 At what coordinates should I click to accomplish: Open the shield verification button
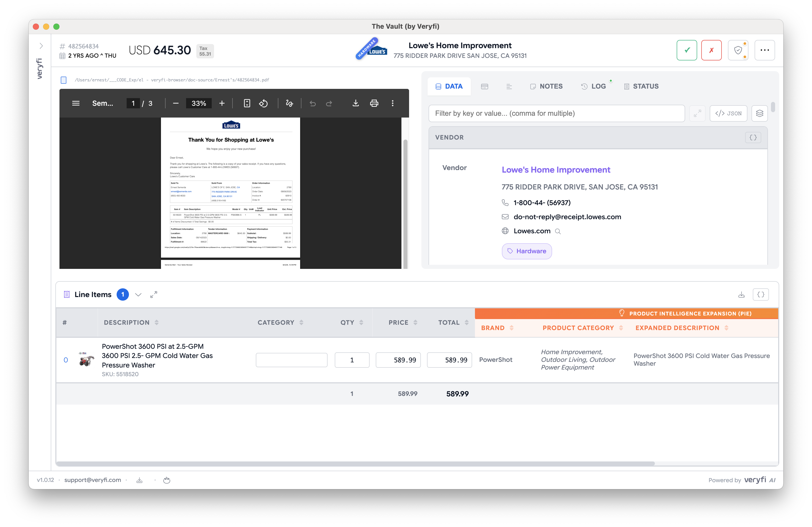pos(738,50)
